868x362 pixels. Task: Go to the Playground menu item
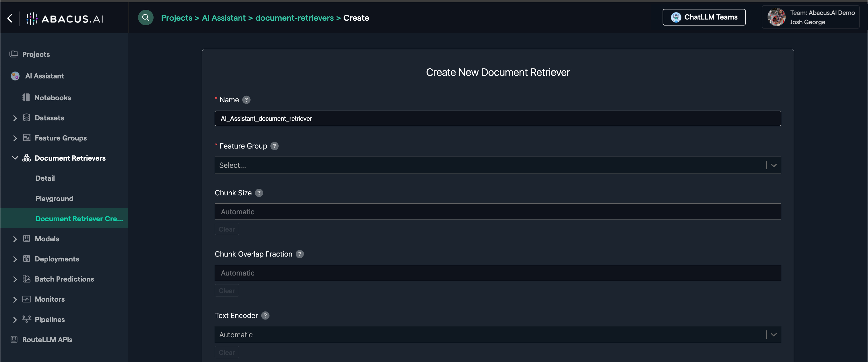tap(54, 199)
